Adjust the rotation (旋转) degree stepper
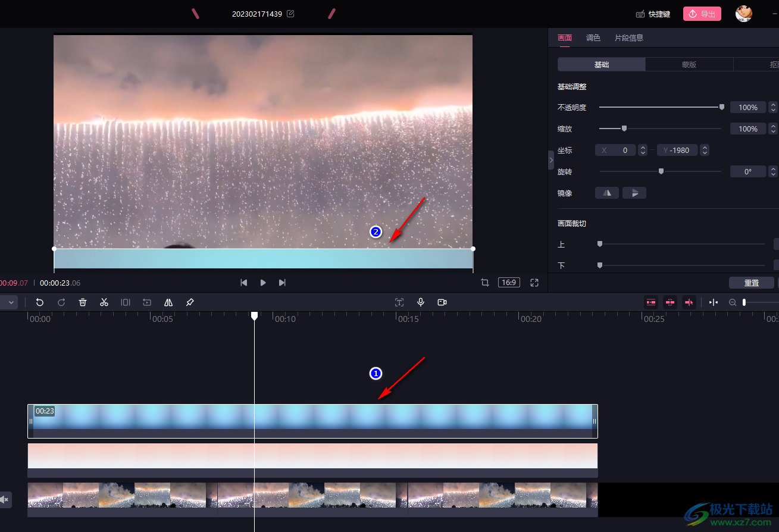This screenshot has height=532, width=779. click(773, 171)
